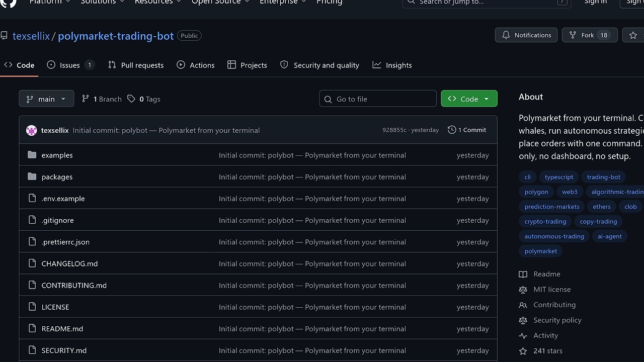This screenshot has height=362, width=644.
Task: Open the polymarket-trading-bot repo link
Action: pos(116,36)
